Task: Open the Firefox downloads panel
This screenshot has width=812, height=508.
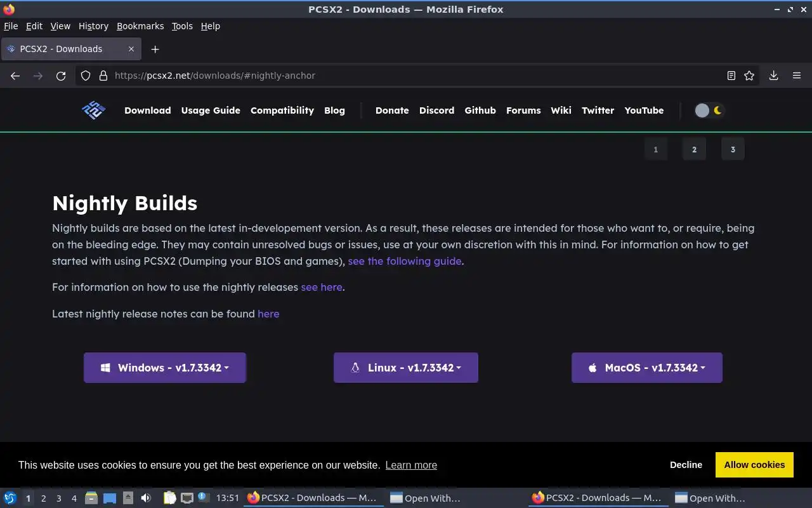Action: tap(773, 76)
